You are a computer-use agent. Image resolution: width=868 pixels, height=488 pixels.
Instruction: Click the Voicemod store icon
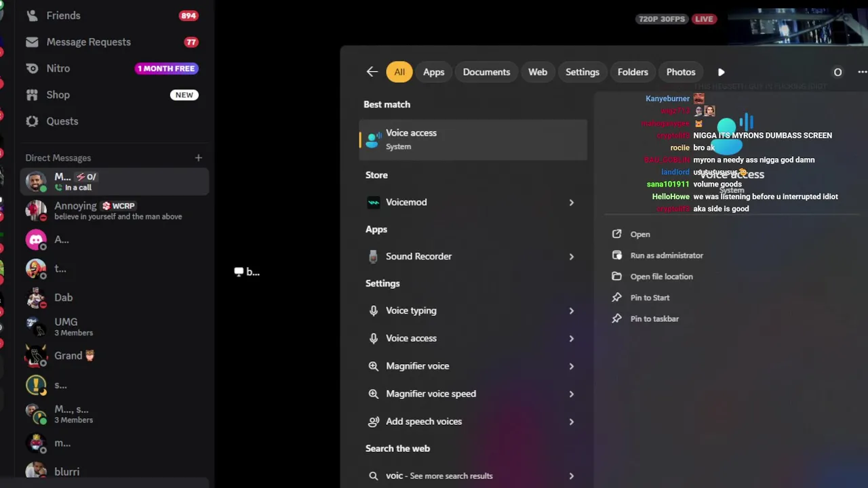tap(373, 202)
